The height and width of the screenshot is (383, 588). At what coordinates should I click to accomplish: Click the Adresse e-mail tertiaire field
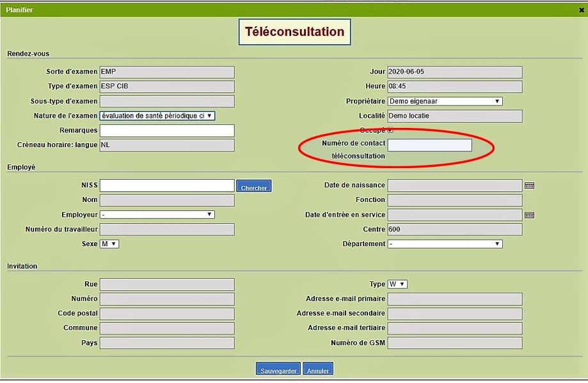[455, 328]
